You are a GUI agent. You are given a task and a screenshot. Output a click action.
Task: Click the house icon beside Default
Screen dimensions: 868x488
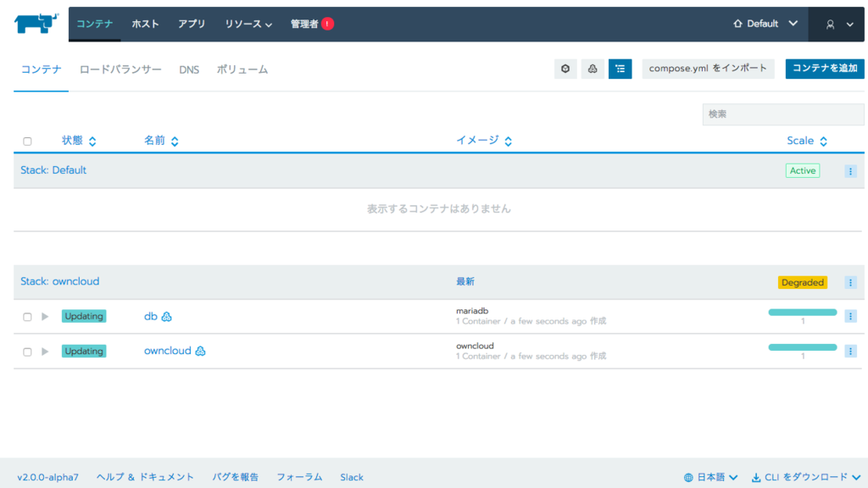737,24
